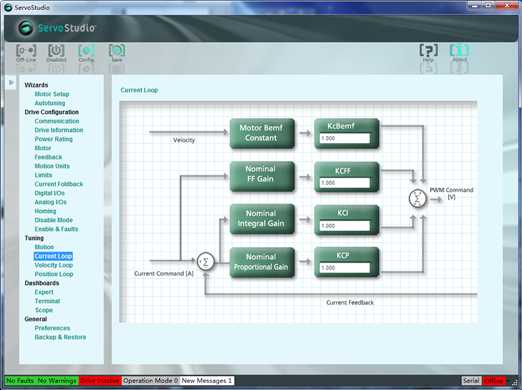Click the No Warnings status indicator
Screen dimensions: 522x390
tap(57, 380)
